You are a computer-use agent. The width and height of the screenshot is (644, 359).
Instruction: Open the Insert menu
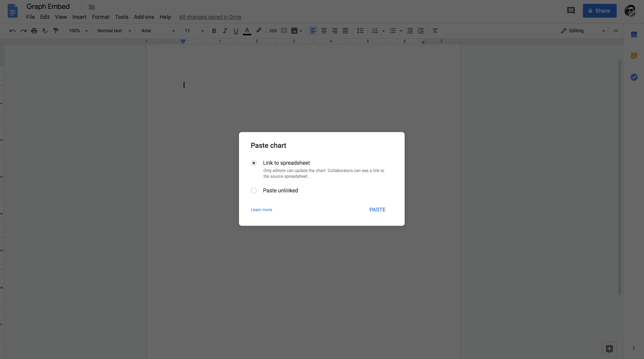click(79, 17)
